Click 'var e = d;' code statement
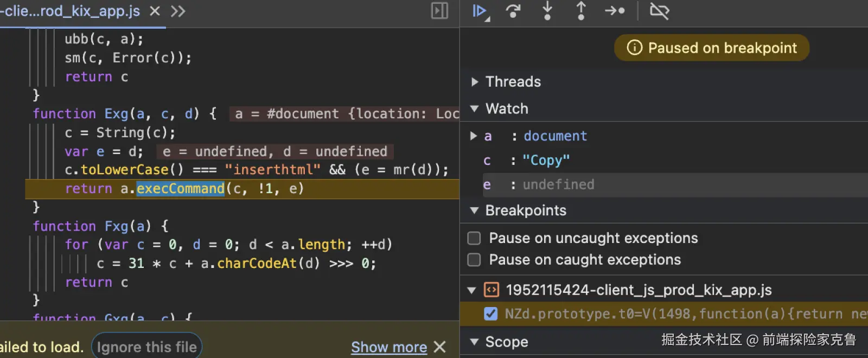This screenshot has height=358, width=868. click(104, 151)
